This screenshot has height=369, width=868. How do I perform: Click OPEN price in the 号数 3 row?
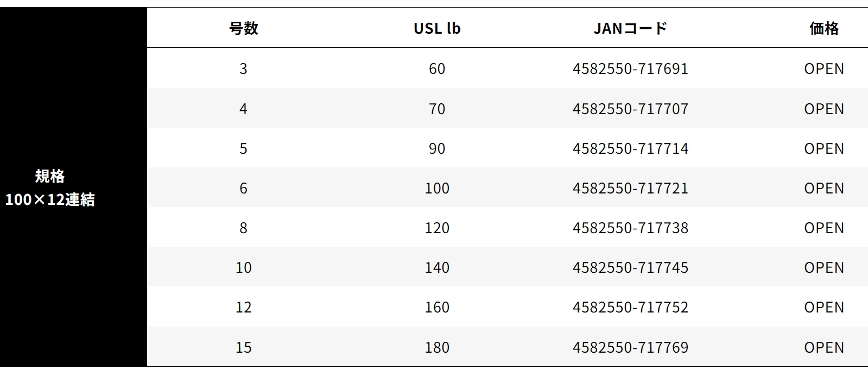coord(823,68)
